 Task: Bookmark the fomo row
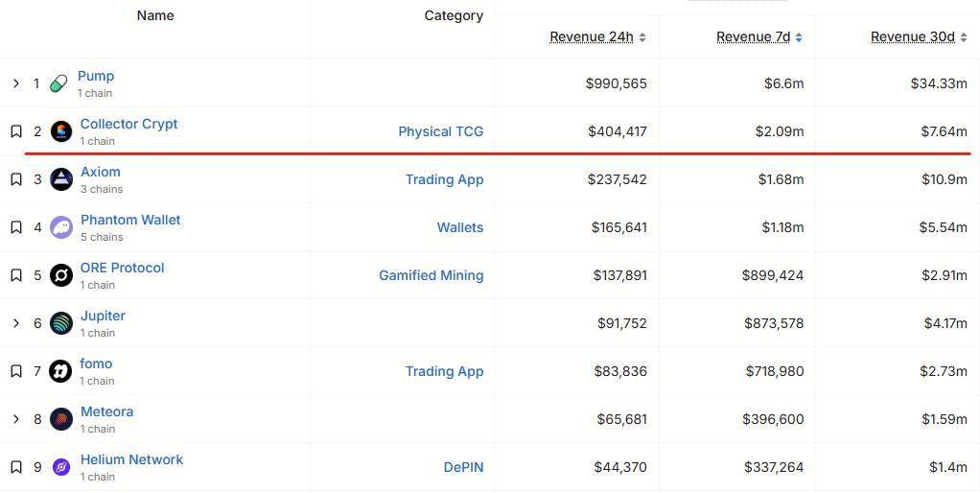click(16, 371)
